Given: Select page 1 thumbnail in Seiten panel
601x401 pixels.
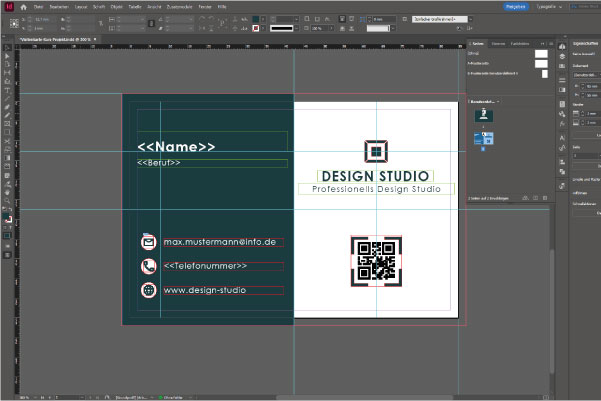Looking at the screenshot, I should point(484,115).
